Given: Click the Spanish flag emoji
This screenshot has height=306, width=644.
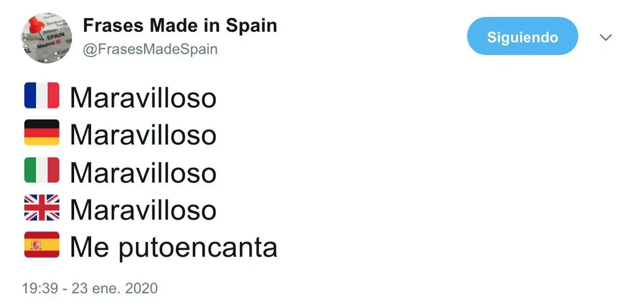Looking at the screenshot, I should tap(42, 245).
